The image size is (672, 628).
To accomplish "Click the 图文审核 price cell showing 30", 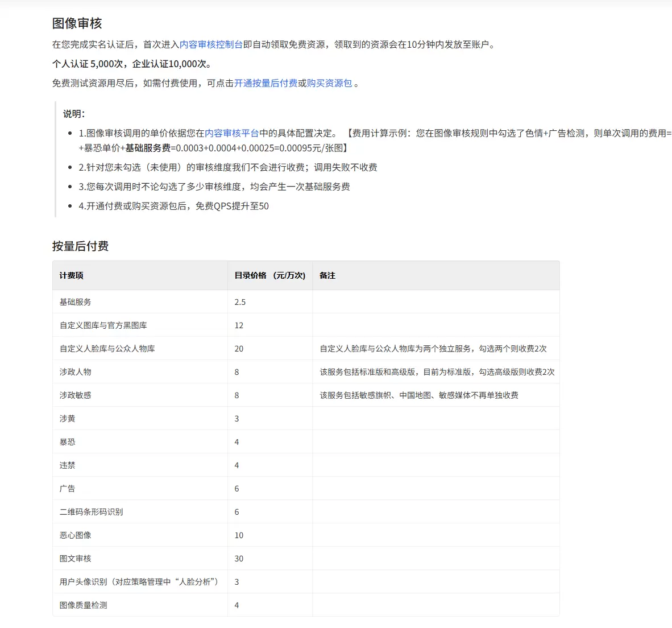I will pyautogui.click(x=239, y=559).
